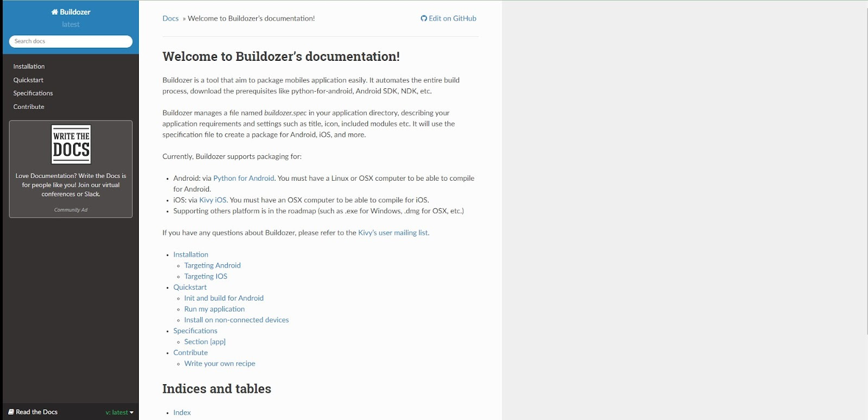
Task: Go to Targeting Android section
Action: (x=212, y=265)
